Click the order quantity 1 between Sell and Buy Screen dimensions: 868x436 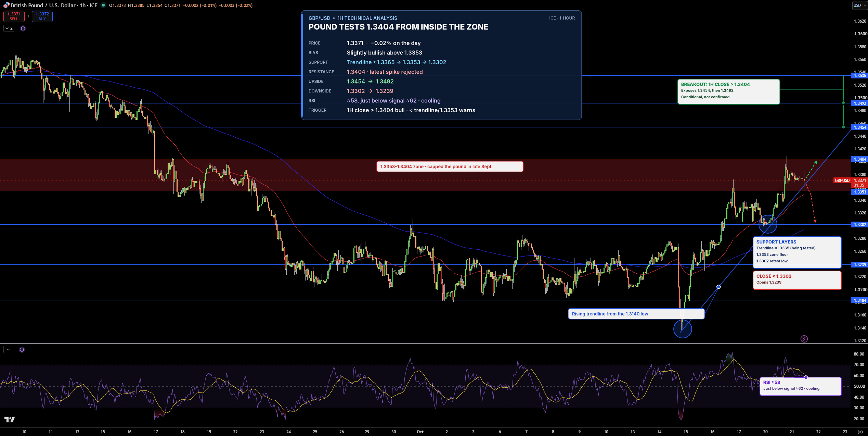tap(28, 16)
